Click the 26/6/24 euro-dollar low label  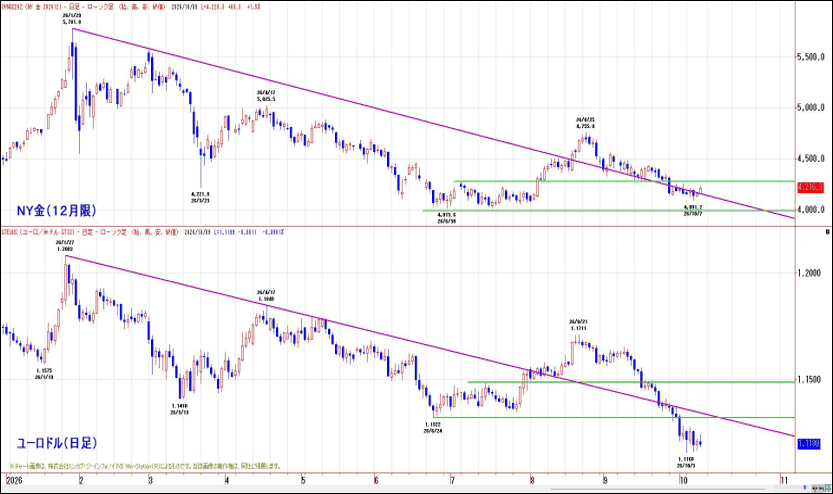tap(433, 431)
